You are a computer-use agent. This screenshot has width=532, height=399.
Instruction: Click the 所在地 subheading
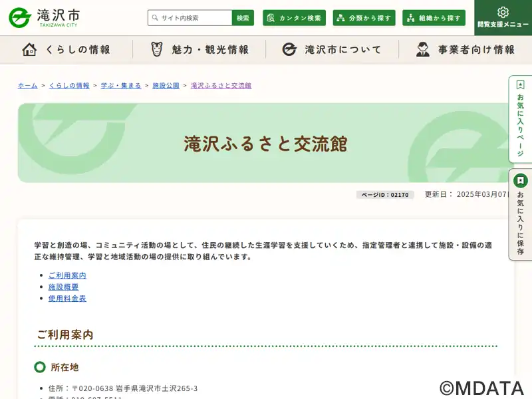pyautogui.click(x=65, y=368)
